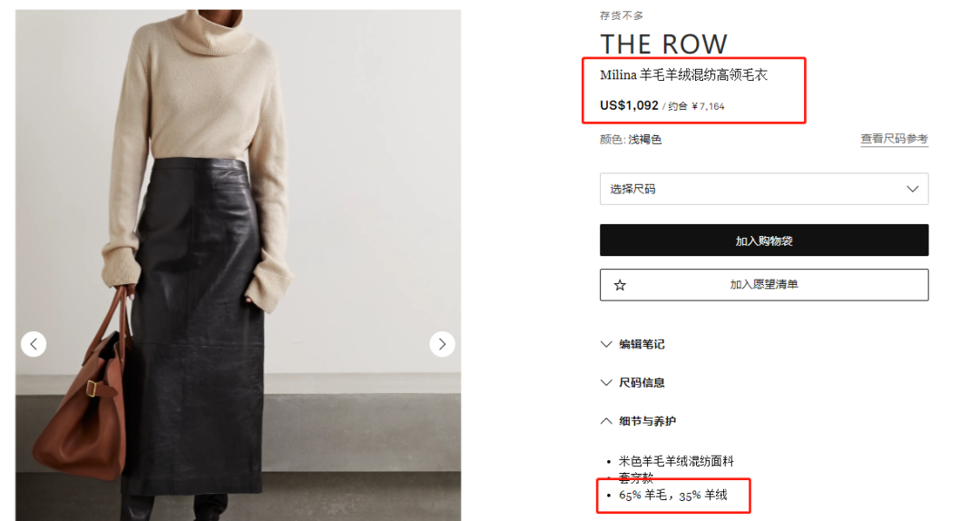This screenshot has height=521, width=980.
Task: Click the 65% 羊毛, 35% 羊绒 detail
Action: 673,495
